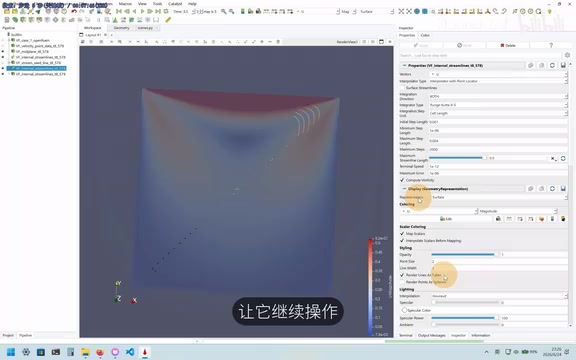Open the Help menu
576x360 pixels.
(x=192, y=4)
